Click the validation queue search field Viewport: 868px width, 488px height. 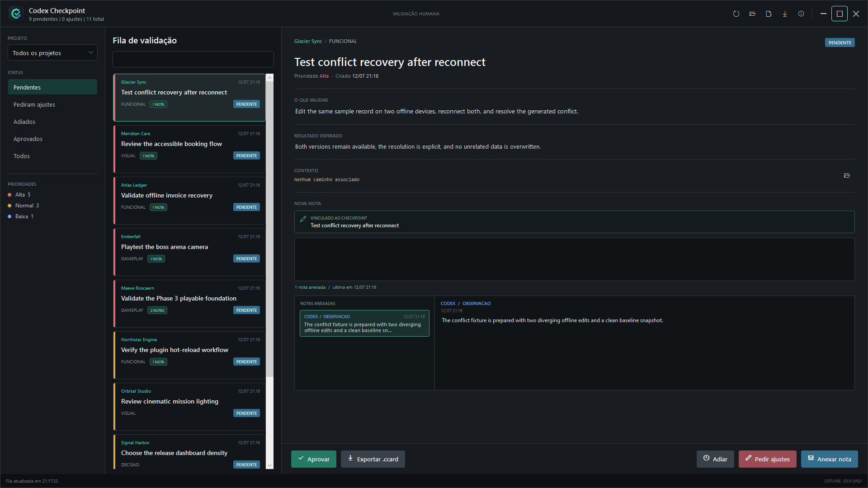(193, 59)
